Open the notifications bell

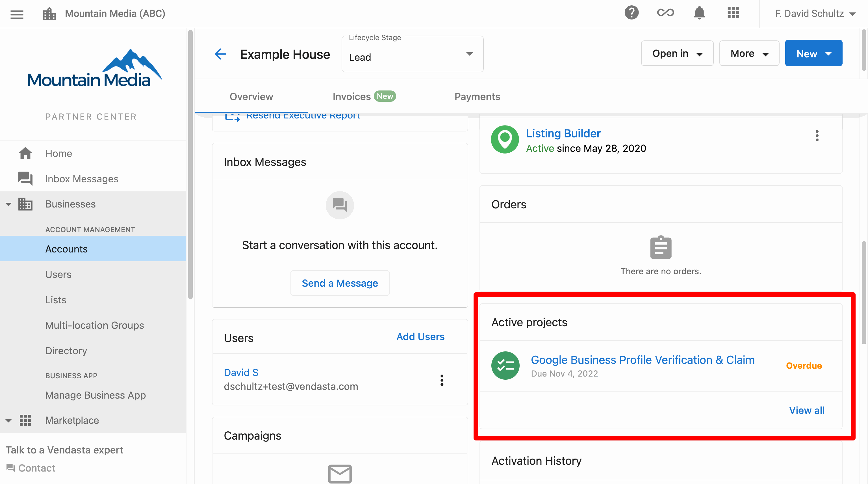pos(699,13)
